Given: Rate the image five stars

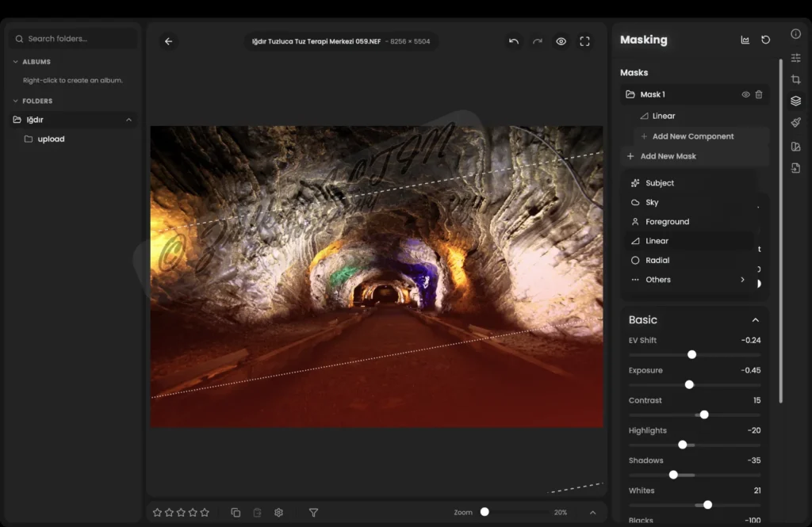Looking at the screenshot, I should [205, 513].
